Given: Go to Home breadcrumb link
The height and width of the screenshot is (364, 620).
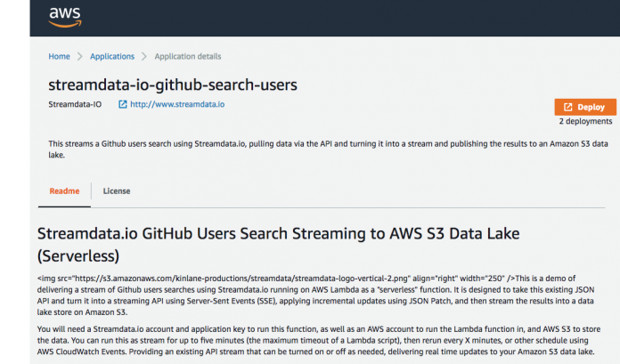Looking at the screenshot, I should 59,56.
